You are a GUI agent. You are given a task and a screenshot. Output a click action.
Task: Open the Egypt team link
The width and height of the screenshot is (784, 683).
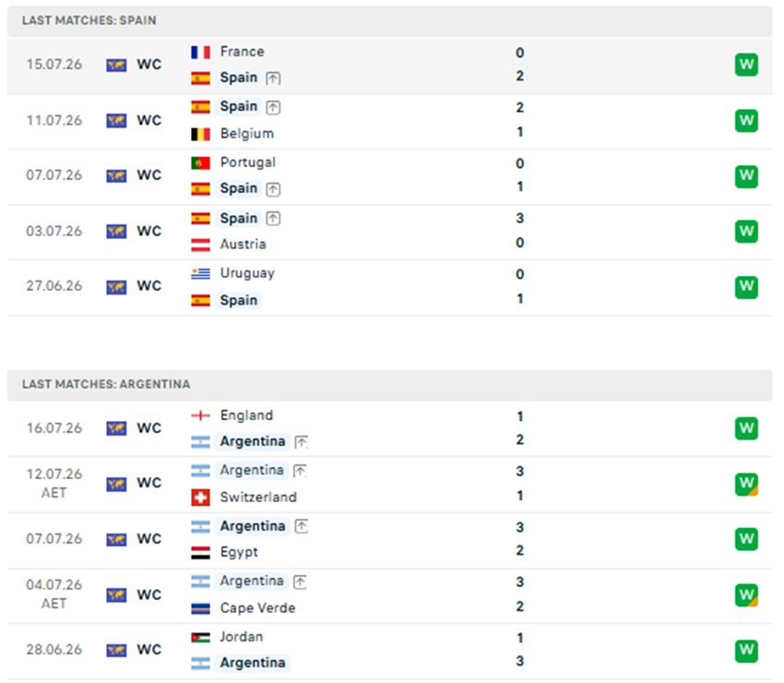(x=239, y=552)
